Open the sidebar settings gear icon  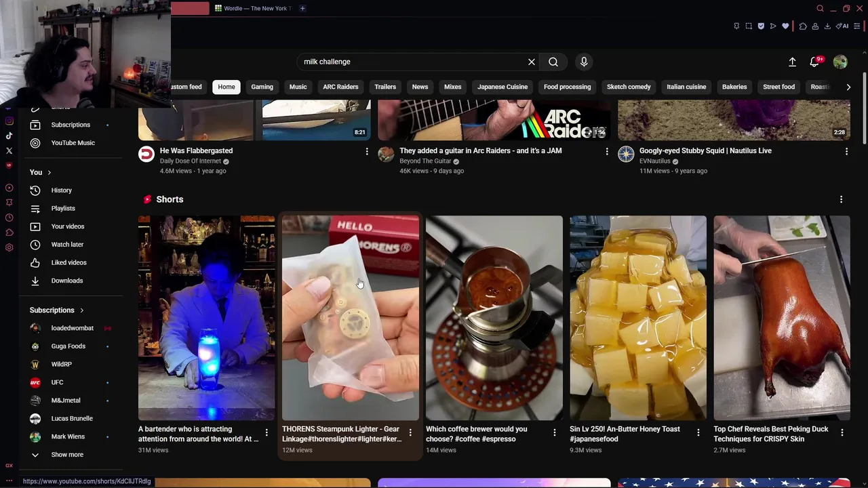click(9, 247)
